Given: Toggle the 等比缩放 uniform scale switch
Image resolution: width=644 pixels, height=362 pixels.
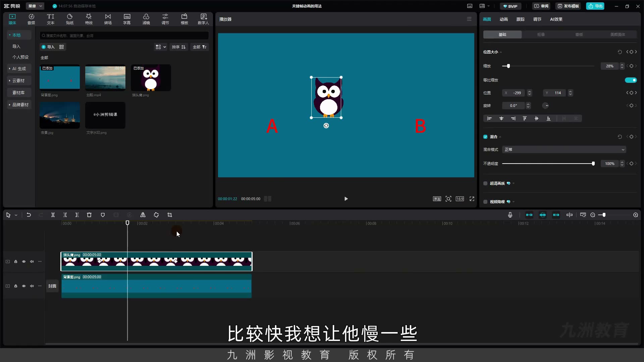Looking at the screenshot, I should coord(631,80).
